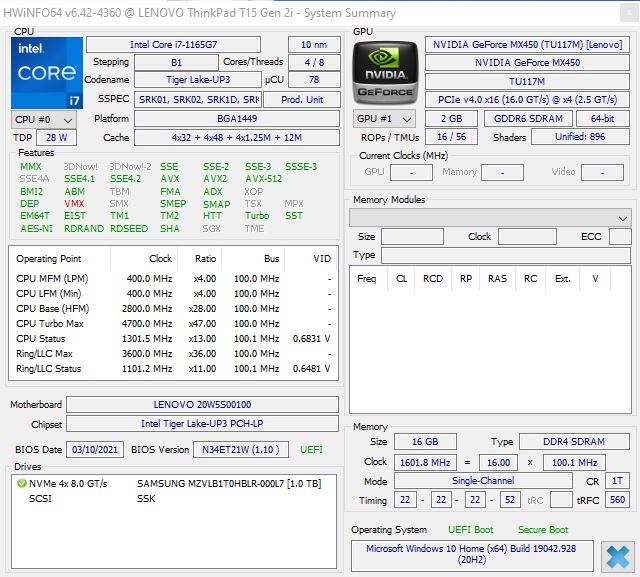Click the BGA1449 platform field
Viewport: 640px width, 577px height.
237,119
